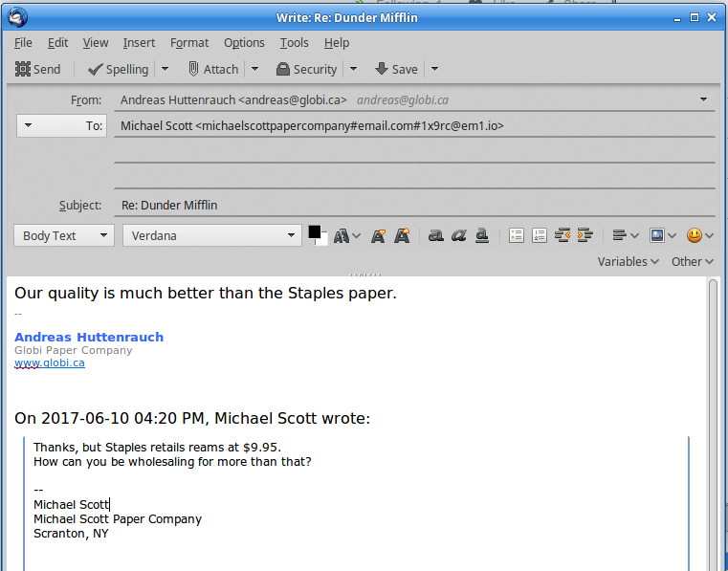Viewport: 728px width, 571px height.
Task: Click the empty second recipient row
Action: (x=414, y=151)
